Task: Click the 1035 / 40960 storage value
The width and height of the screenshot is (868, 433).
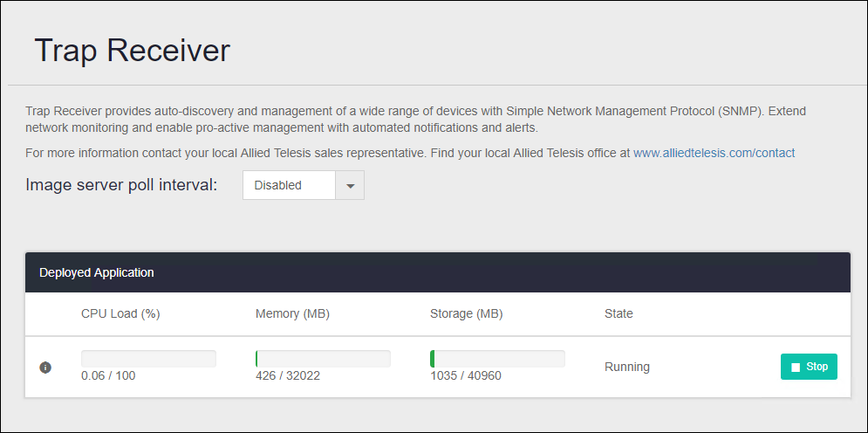Action: point(465,376)
